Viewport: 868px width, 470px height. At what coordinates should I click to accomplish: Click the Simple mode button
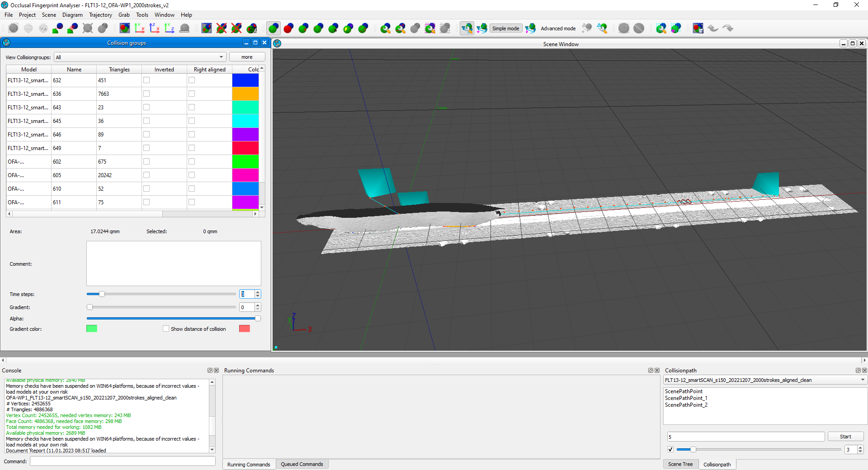click(505, 28)
